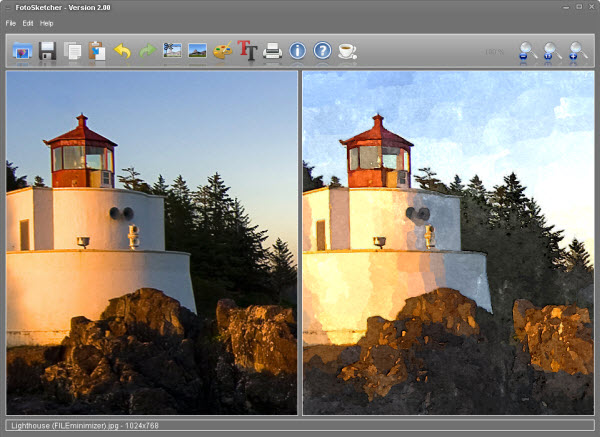Screen dimensions: 600x437
Task: Click the painted lighthouse result panel
Action: (447, 242)
